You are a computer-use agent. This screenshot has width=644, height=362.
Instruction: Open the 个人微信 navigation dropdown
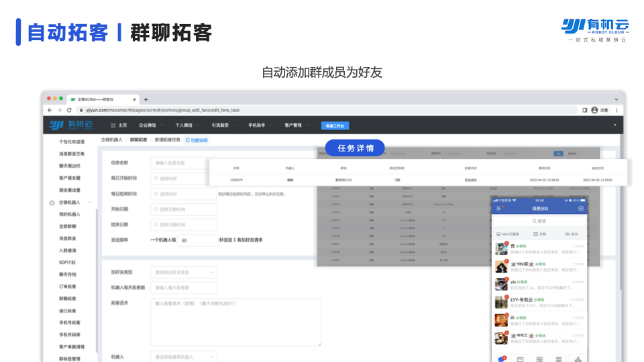point(185,125)
